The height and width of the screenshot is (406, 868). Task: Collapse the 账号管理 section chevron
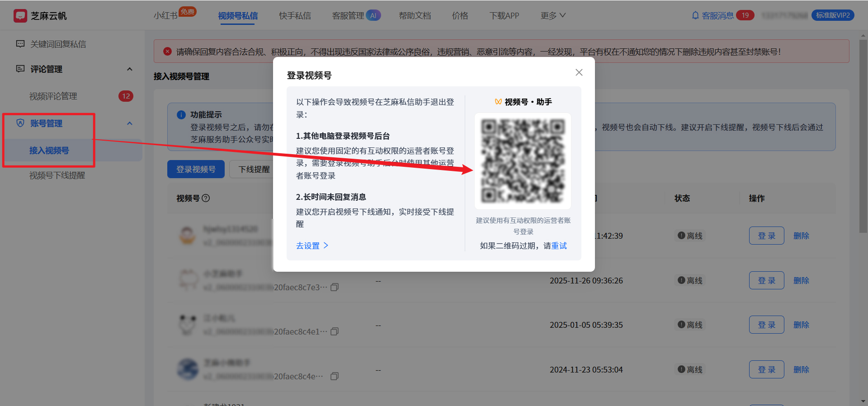point(130,123)
